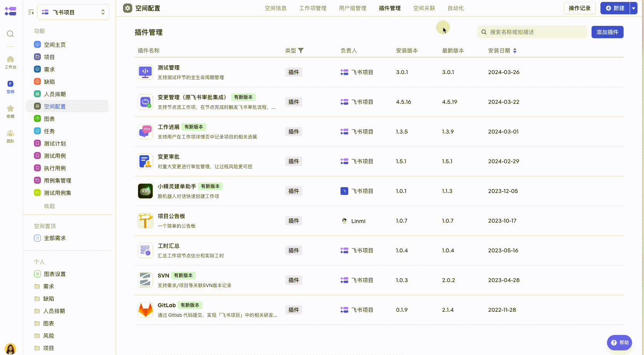Click the 测试管理 plugin icon
The image size is (644, 355).
[x=145, y=72]
